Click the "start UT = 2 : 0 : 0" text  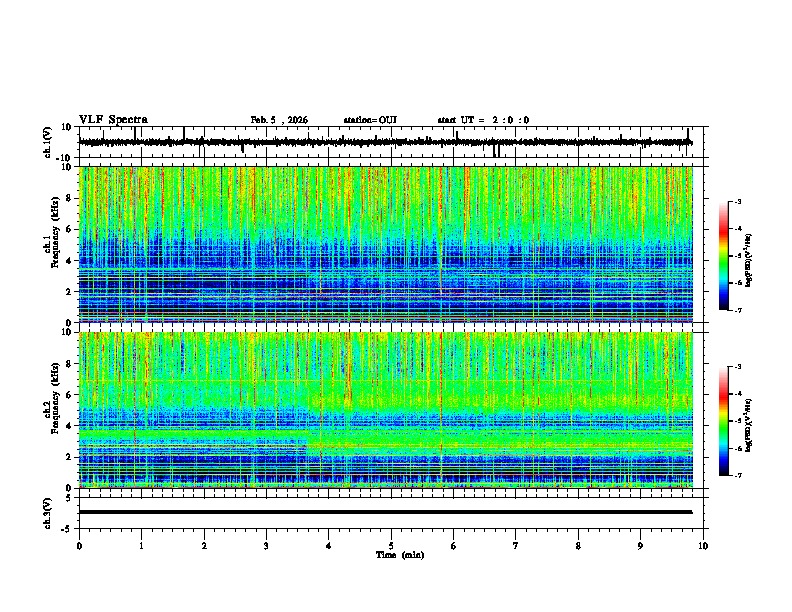(x=483, y=120)
